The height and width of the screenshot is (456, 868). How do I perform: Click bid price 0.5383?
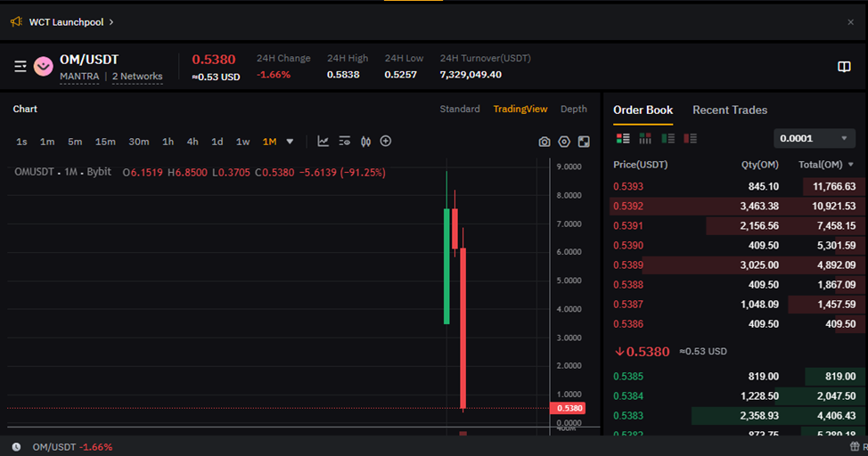[627, 416]
